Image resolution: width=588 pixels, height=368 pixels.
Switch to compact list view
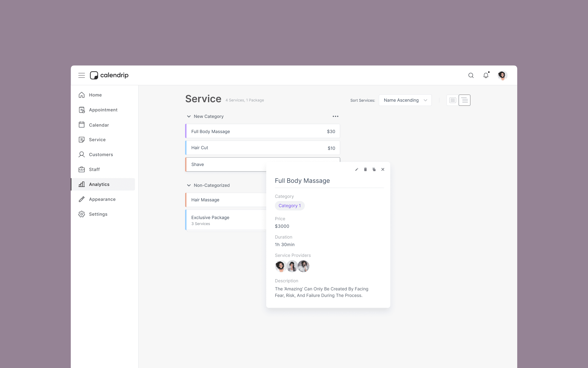coord(452,100)
